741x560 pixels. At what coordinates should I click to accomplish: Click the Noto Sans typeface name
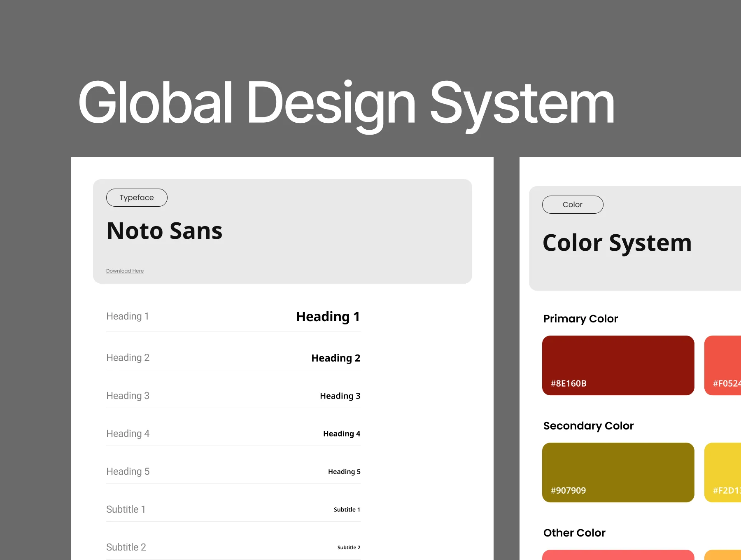(x=165, y=231)
